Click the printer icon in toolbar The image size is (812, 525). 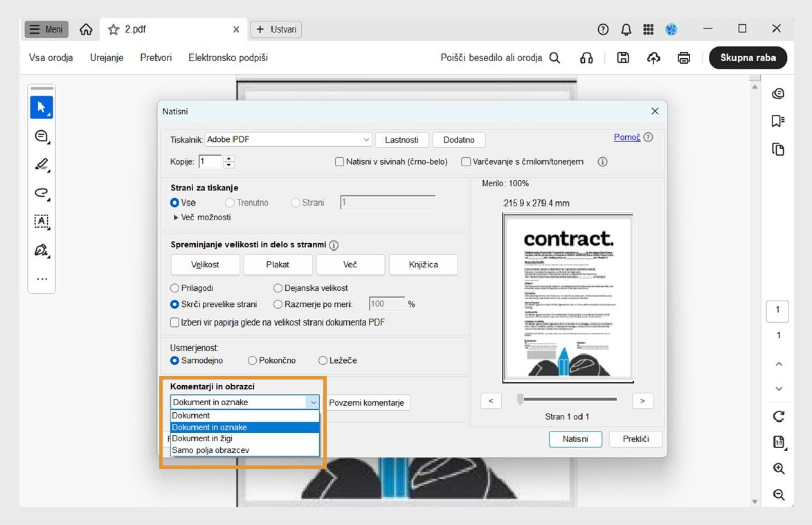click(683, 57)
